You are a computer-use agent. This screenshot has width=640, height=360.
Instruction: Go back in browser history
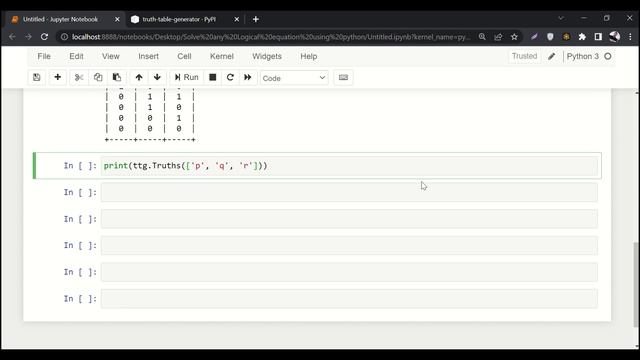pyautogui.click(x=12, y=37)
